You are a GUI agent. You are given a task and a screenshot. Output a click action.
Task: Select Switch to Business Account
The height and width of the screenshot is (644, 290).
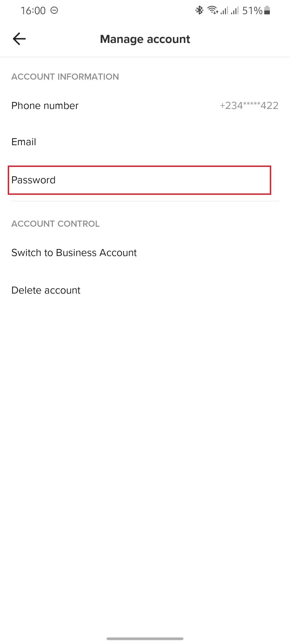145,253
